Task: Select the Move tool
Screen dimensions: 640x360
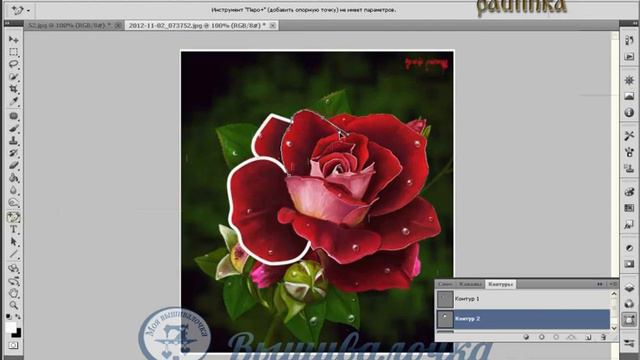Action: point(13,40)
